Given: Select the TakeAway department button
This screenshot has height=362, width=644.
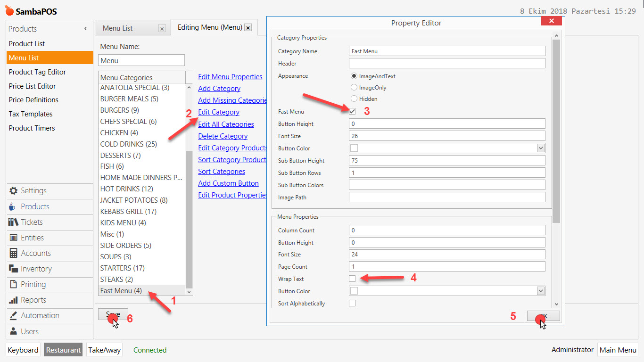Looking at the screenshot, I should pos(105,350).
